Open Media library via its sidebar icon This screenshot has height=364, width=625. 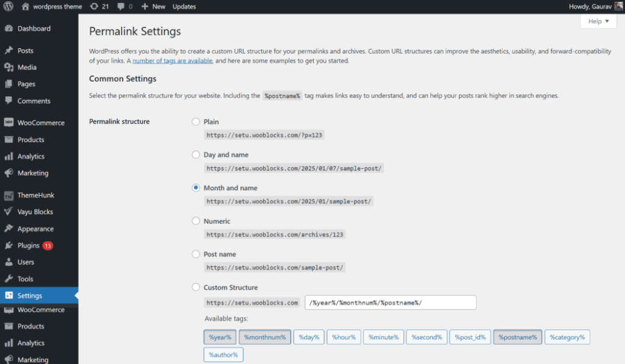[x=9, y=67]
